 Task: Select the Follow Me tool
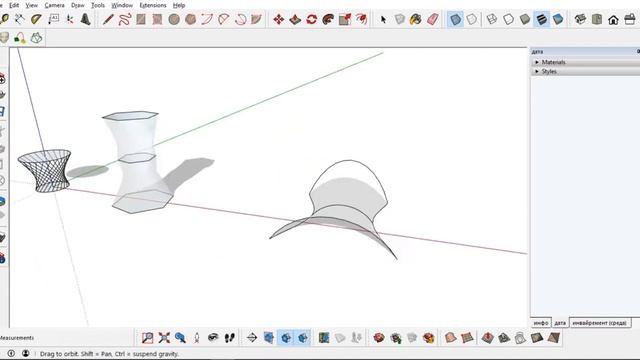(328, 19)
